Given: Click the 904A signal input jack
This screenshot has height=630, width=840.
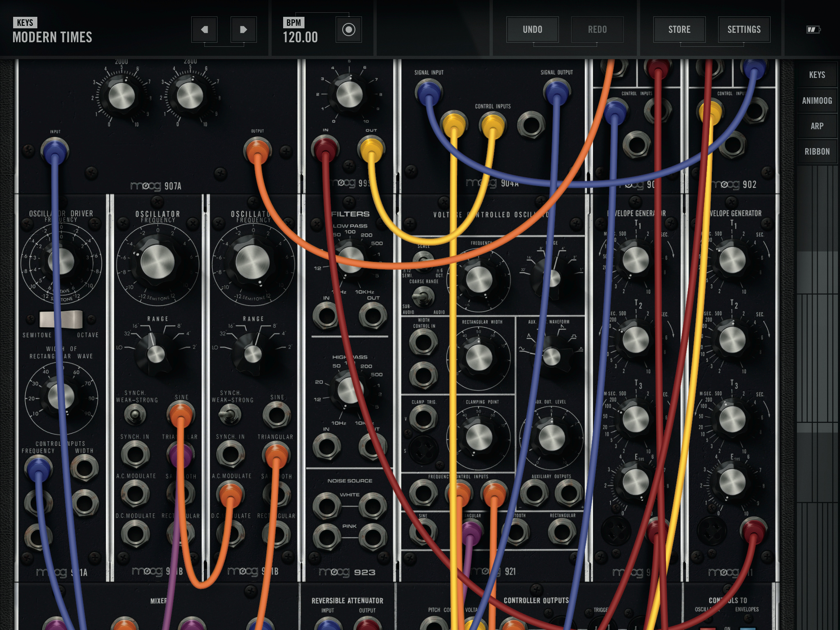Looking at the screenshot, I should (428, 91).
